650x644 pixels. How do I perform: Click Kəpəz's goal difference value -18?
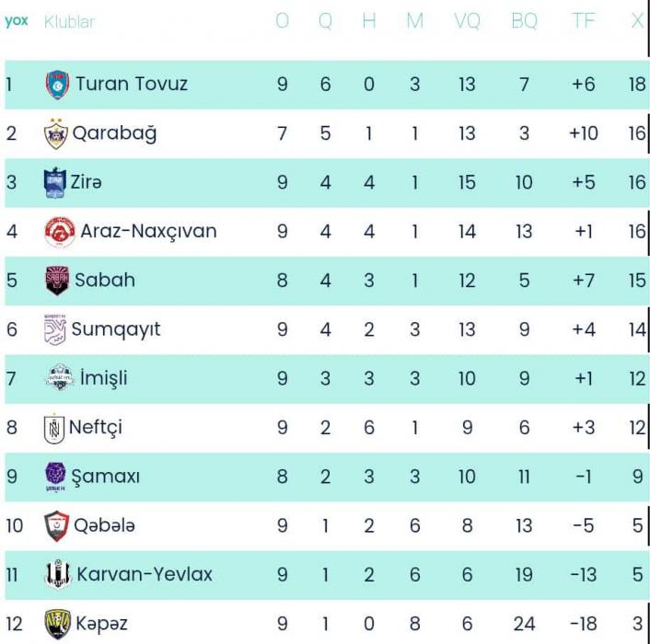pyautogui.click(x=583, y=624)
